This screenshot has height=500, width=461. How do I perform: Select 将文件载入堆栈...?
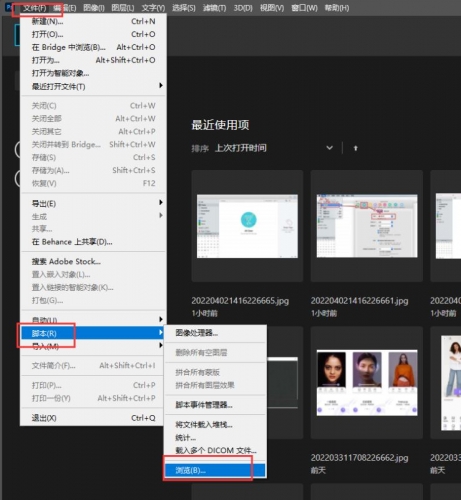click(215, 425)
